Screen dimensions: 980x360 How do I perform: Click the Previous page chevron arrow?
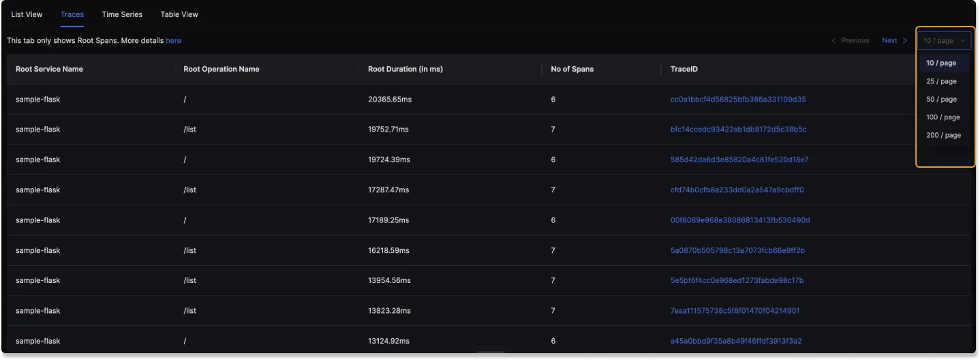click(833, 41)
